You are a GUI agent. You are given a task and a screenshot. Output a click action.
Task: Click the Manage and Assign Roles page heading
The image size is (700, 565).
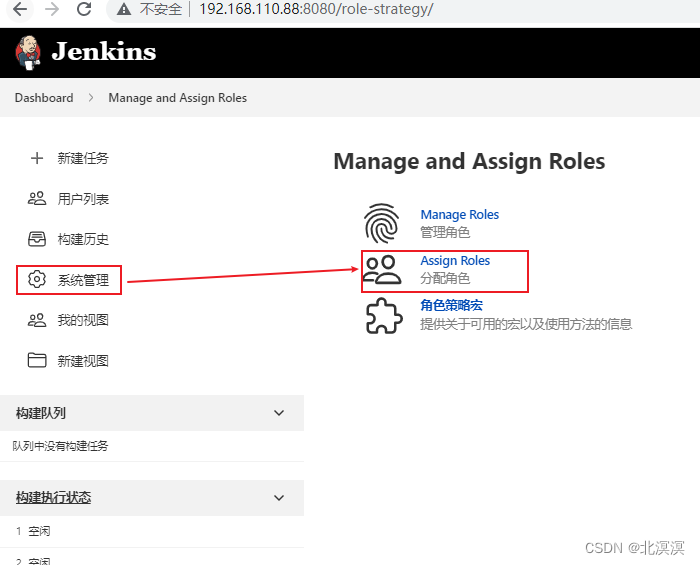[x=469, y=161]
